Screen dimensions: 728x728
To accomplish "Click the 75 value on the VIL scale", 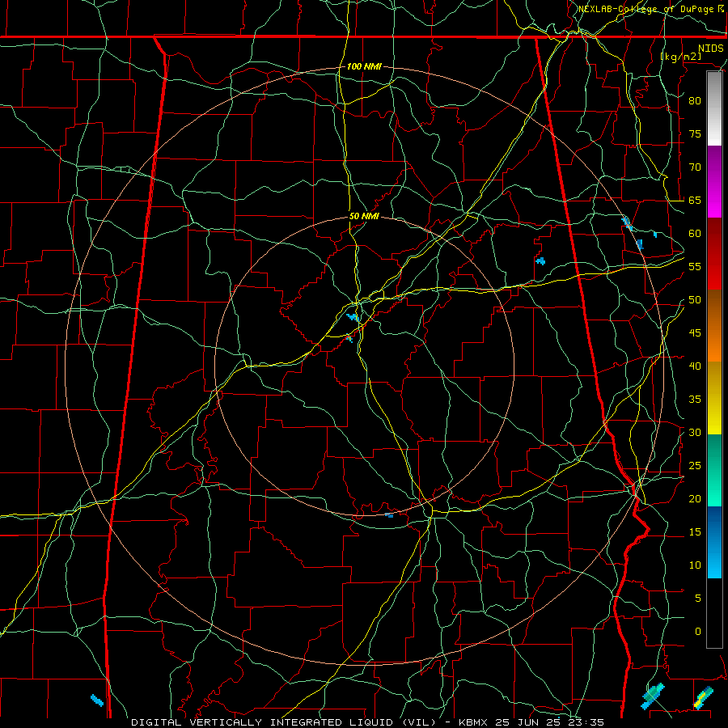I will click(695, 133).
